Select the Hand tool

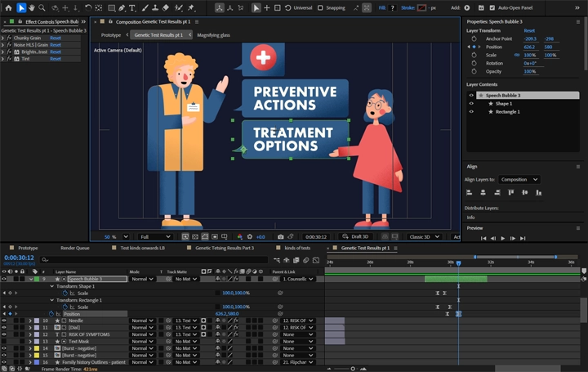(x=32, y=8)
